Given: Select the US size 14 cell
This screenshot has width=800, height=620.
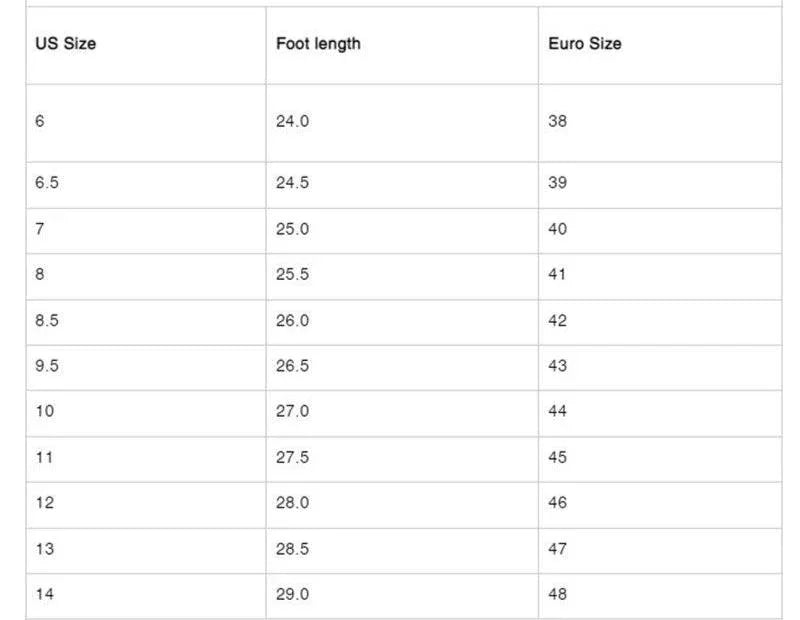Looking at the screenshot, I should pyautogui.click(x=44, y=594).
